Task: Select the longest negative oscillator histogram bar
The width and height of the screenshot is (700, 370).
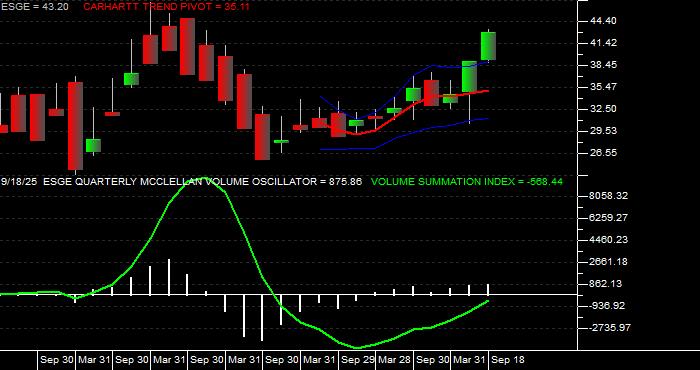Action: pos(262,318)
